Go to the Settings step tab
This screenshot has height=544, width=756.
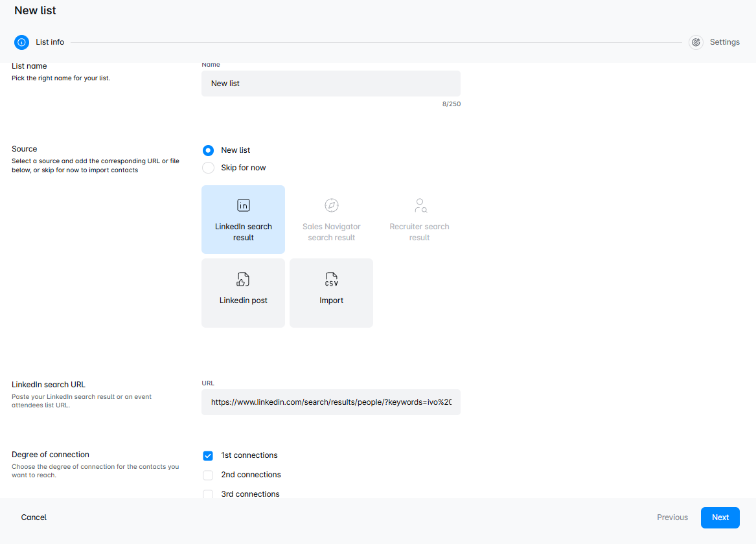tap(724, 42)
